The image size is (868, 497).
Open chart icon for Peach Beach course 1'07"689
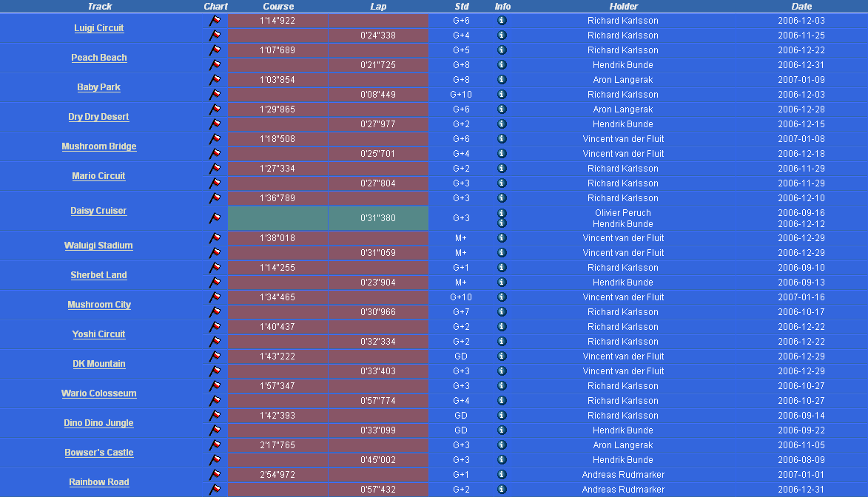[215, 50]
